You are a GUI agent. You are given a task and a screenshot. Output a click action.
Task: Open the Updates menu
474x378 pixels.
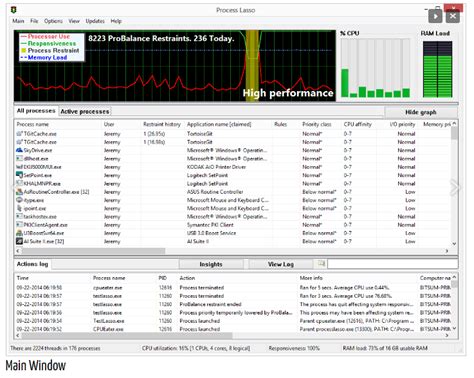pyautogui.click(x=95, y=21)
